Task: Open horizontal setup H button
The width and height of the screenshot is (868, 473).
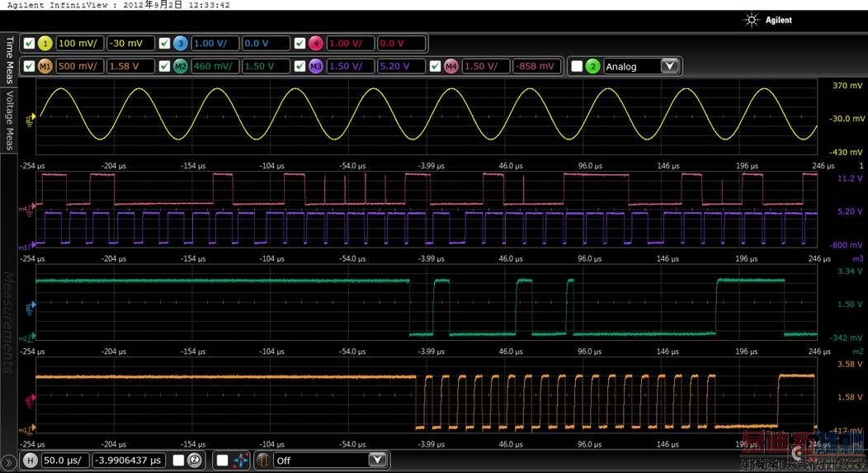Action: tap(31, 461)
